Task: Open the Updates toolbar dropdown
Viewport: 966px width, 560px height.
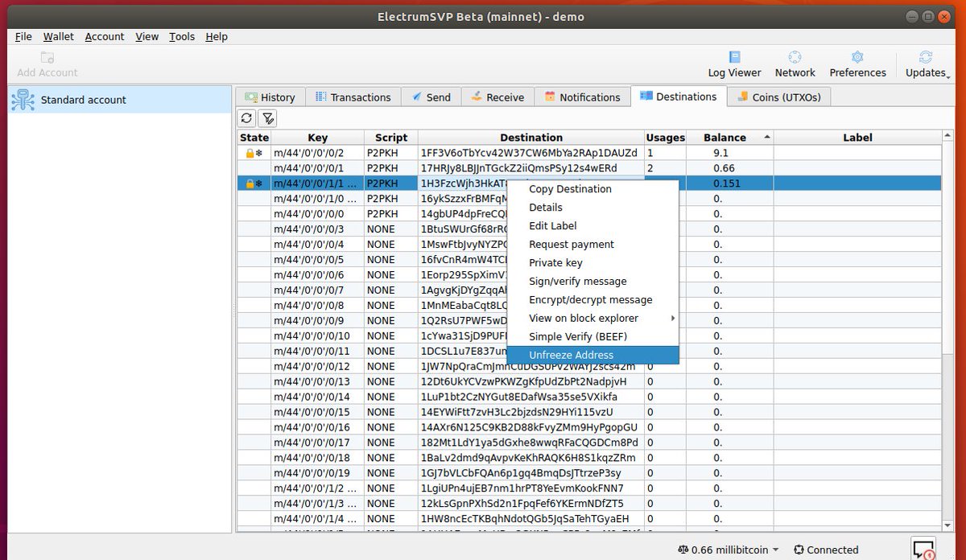Action: [x=926, y=64]
